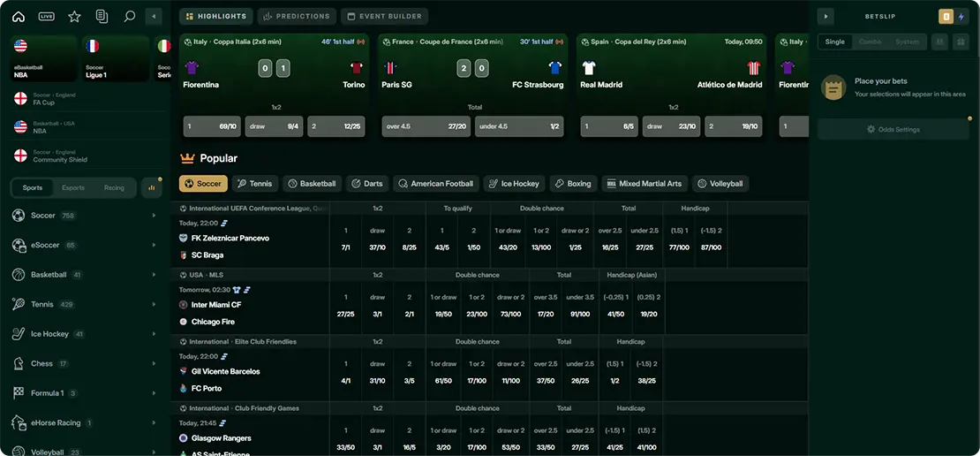Image resolution: width=980 pixels, height=456 pixels.
Task: Open the LIVE events icon
Action: (x=46, y=16)
